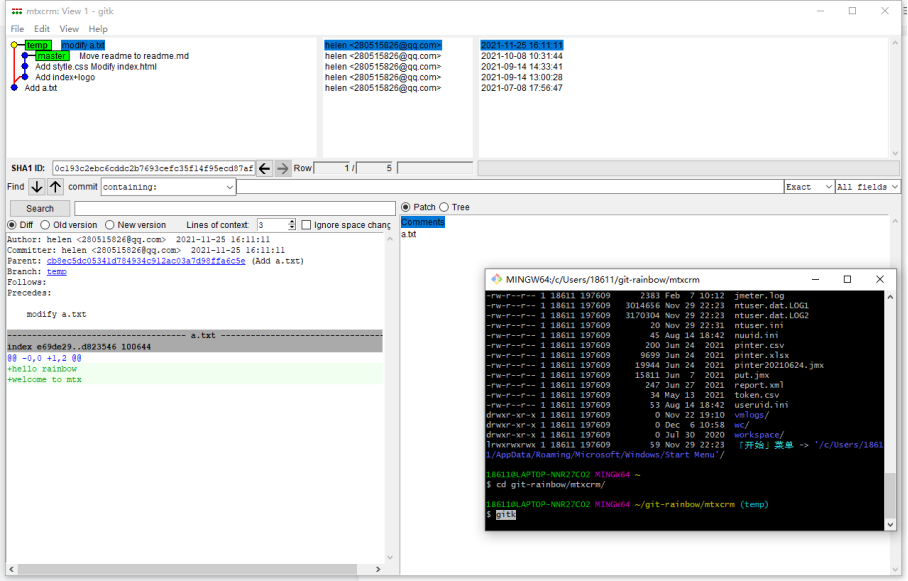Decrease Lines of context with stepper down

pyautogui.click(x=291, y=228)
